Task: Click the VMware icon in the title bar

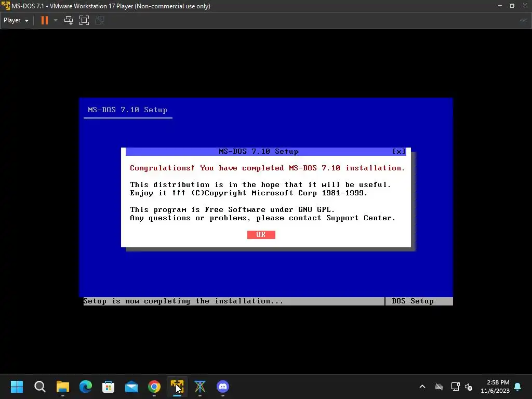Action: tap(5, 6)
